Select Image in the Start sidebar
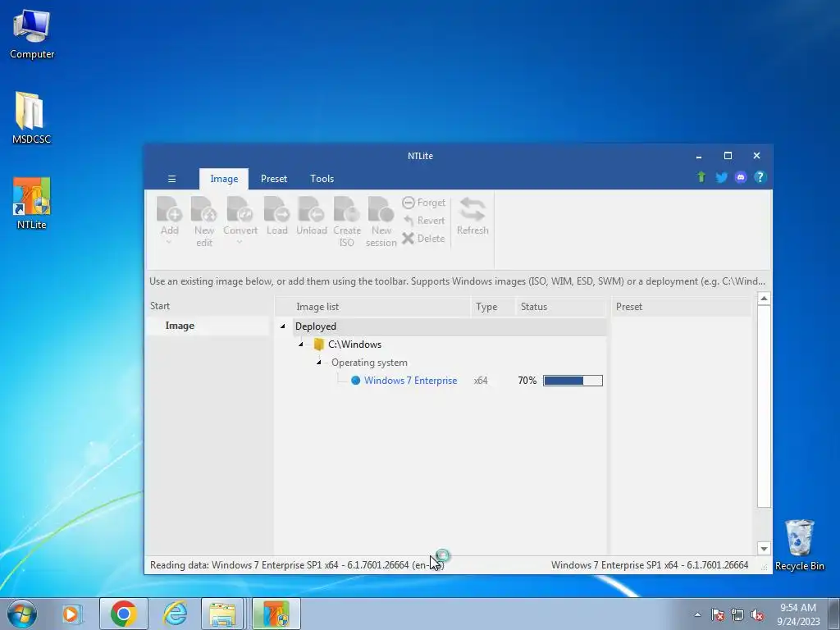The width and height of the screenshot is (840, 630). point(207,326)
